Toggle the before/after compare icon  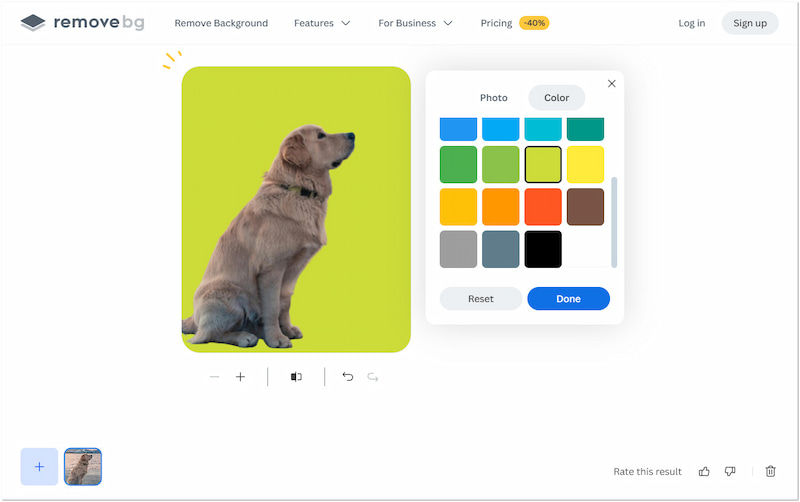[296, 377]
